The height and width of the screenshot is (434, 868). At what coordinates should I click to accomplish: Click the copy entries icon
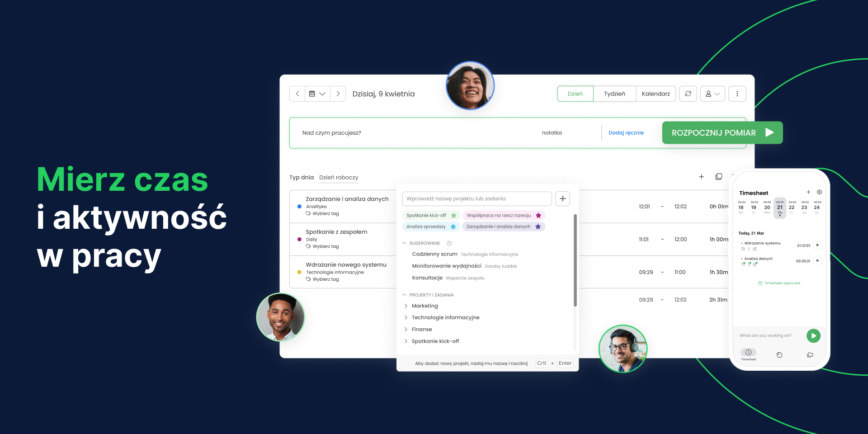coord(718,177)
